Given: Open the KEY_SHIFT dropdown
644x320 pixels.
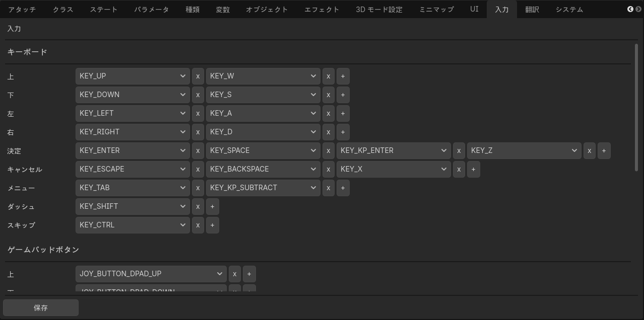Looking at the screenshot, I should click(x=133, y=206).
